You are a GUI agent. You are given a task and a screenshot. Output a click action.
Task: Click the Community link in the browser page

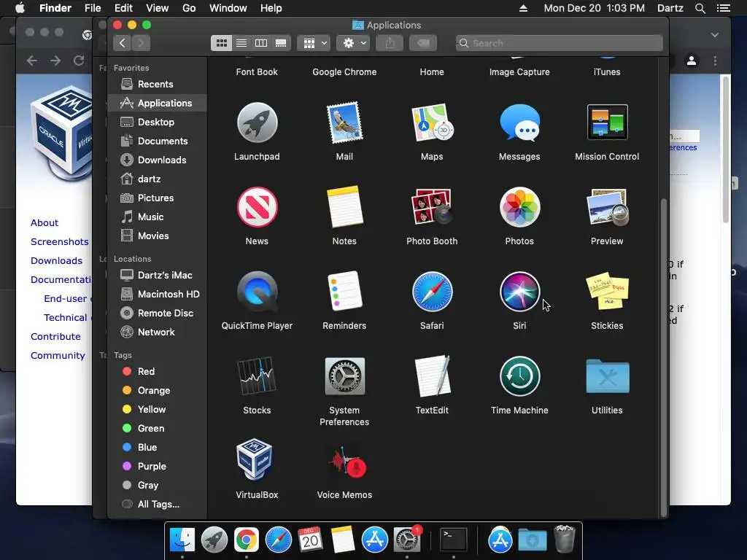pos(58,356)
